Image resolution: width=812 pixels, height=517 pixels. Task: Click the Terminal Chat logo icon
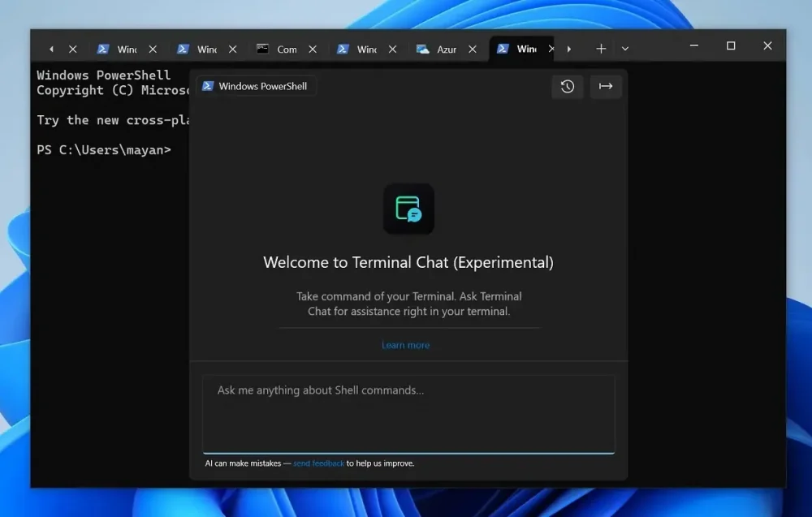tap(408, 209)
